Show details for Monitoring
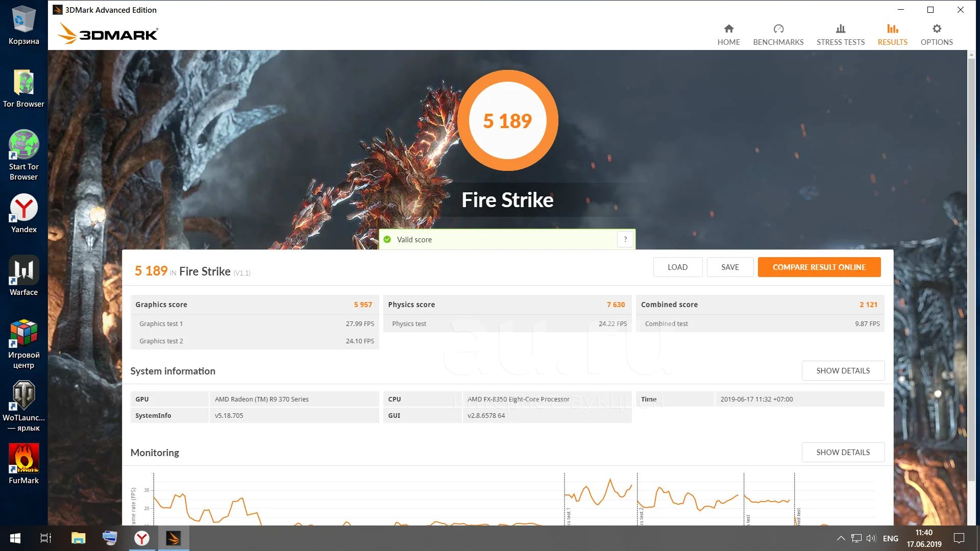Viewport: 980px width, 551px height. (x=843, y=452)
